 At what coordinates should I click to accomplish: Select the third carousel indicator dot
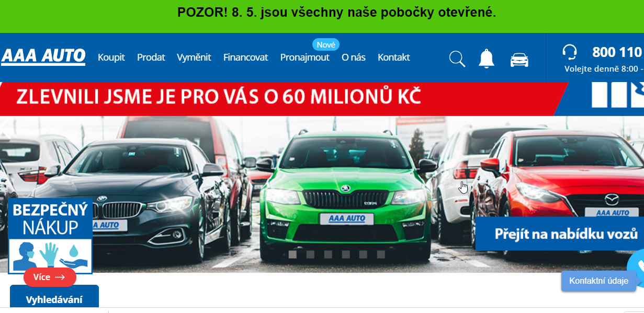[329, 254]
